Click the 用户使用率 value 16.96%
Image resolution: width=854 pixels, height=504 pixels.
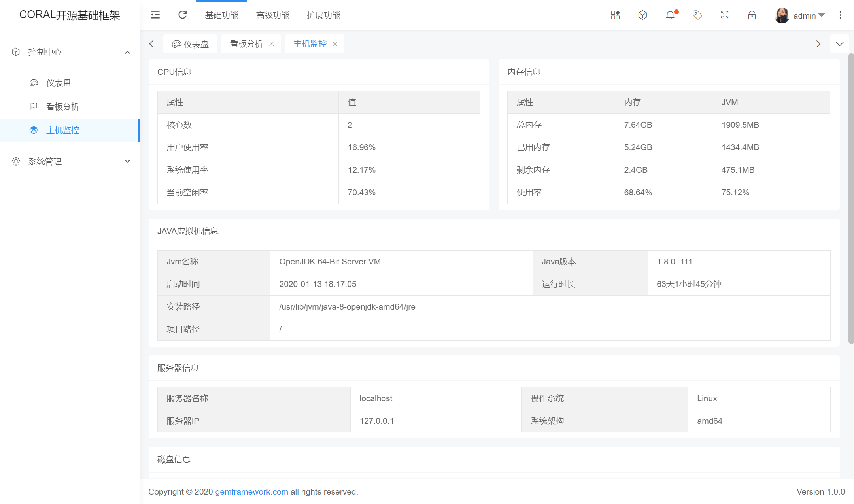point(361,147)
